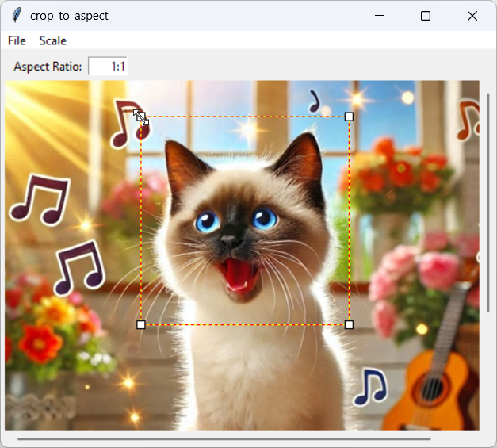Click the top-right crop handle
This screenshot has height=448, width=497.
(x=349, y=117)
